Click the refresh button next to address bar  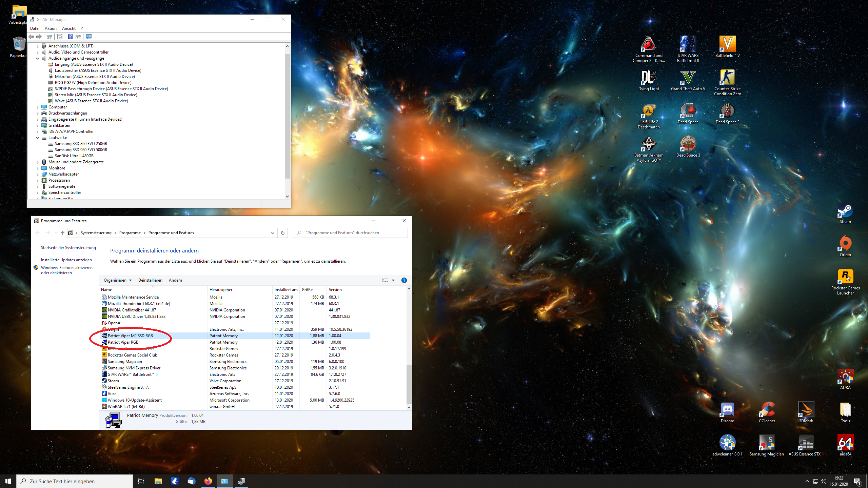[x=282, y=233]
